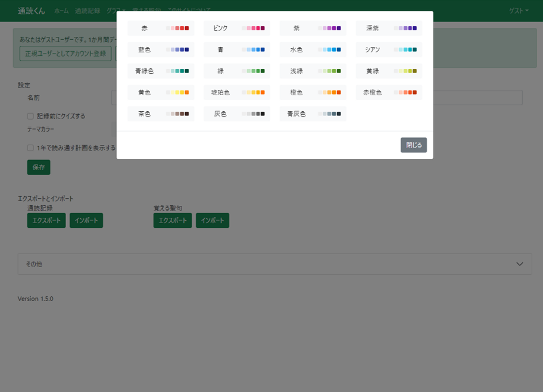Choose the 青緑色 (teal) color option
The height and width of the screenshot is (392, 543).
pyautogui.click(x=161, y=71)
